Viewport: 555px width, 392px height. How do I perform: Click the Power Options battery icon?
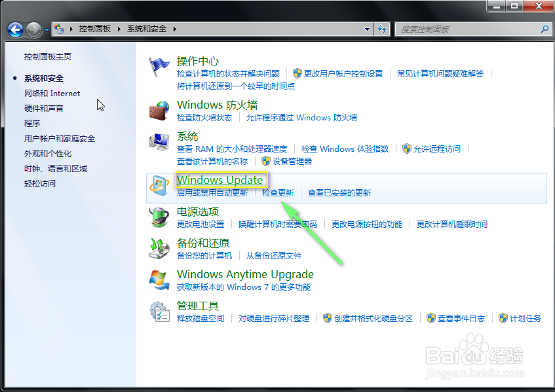tap(159, 217)
